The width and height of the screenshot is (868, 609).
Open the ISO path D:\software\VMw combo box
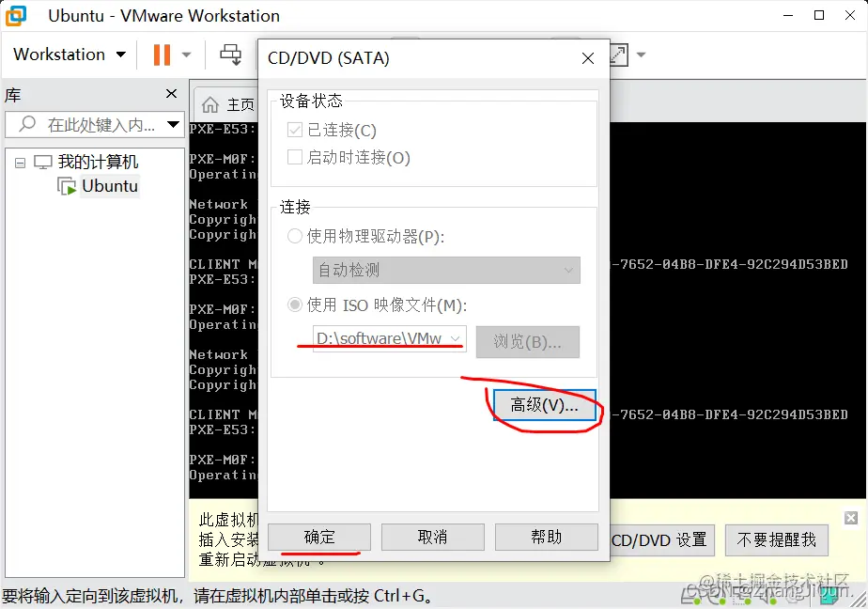point(390,338)
